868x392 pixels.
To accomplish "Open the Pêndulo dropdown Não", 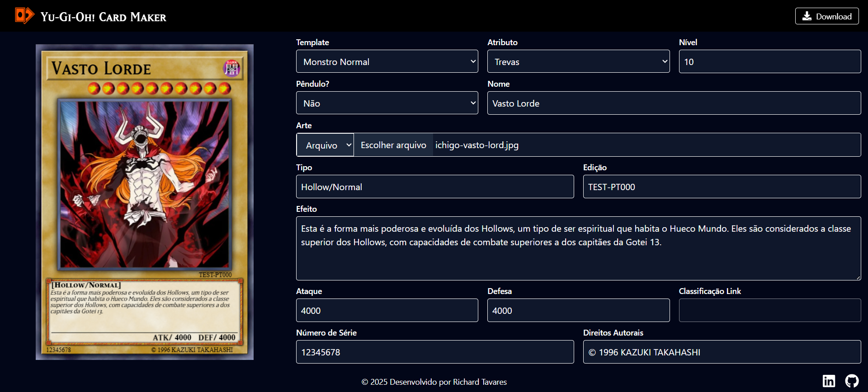I will [x=387, y=103].
